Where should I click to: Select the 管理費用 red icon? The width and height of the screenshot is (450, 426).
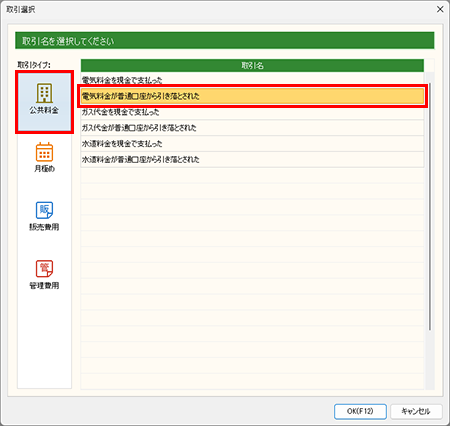(x=44, y=268)
